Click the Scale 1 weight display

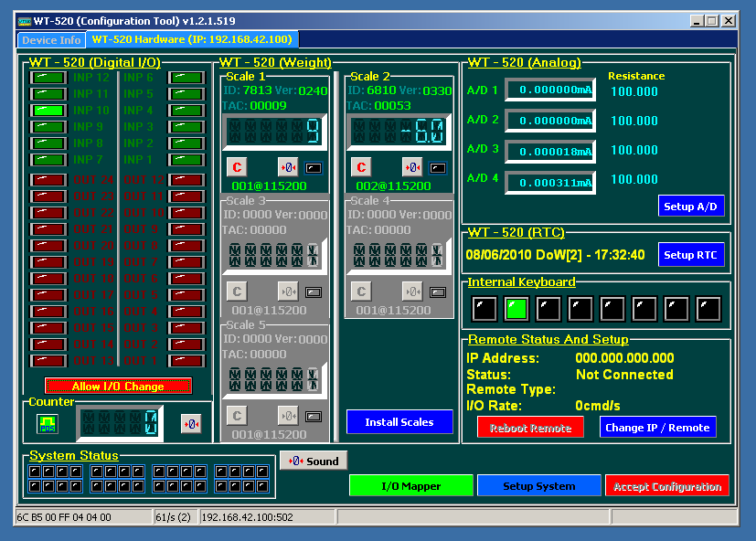(274, 132)
